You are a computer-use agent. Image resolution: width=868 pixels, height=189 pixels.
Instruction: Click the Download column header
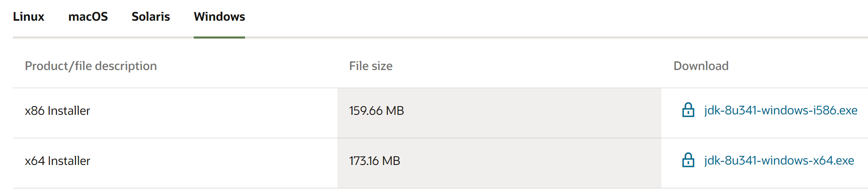click(701, 66)
